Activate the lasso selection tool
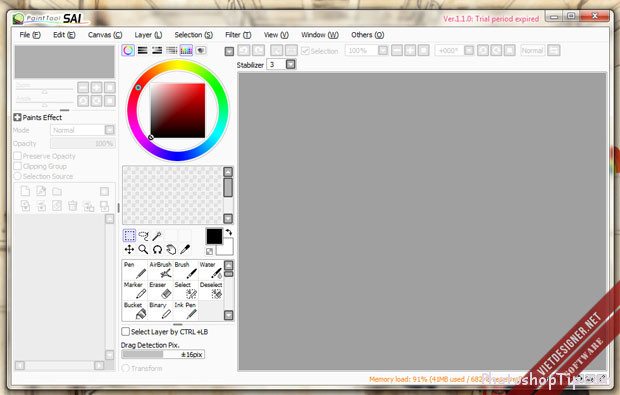 pos(143,236)
